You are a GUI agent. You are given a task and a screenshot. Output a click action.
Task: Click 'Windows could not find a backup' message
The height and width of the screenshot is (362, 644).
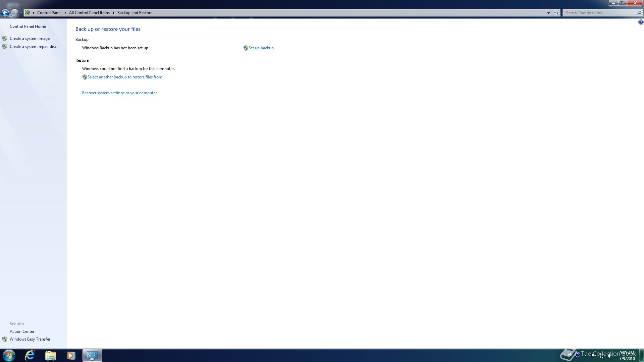128,69
